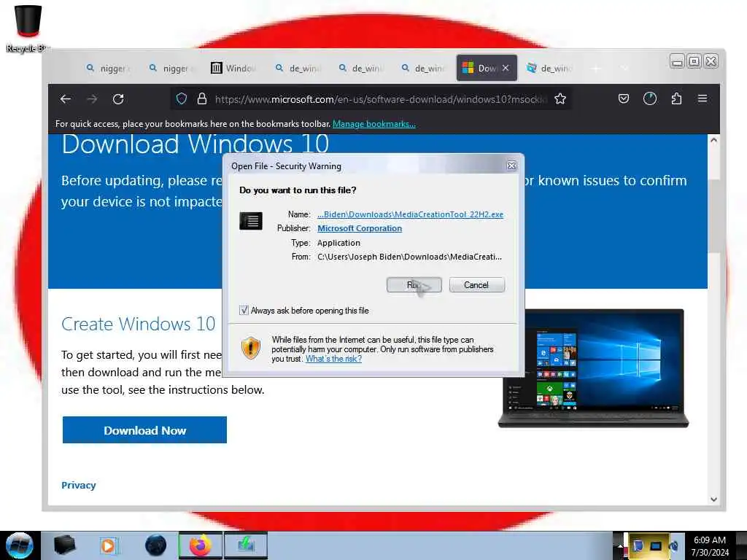Click the Windows 10 laptop image
The height and width of the screenshot is (560, 747).
coord(593,368)
